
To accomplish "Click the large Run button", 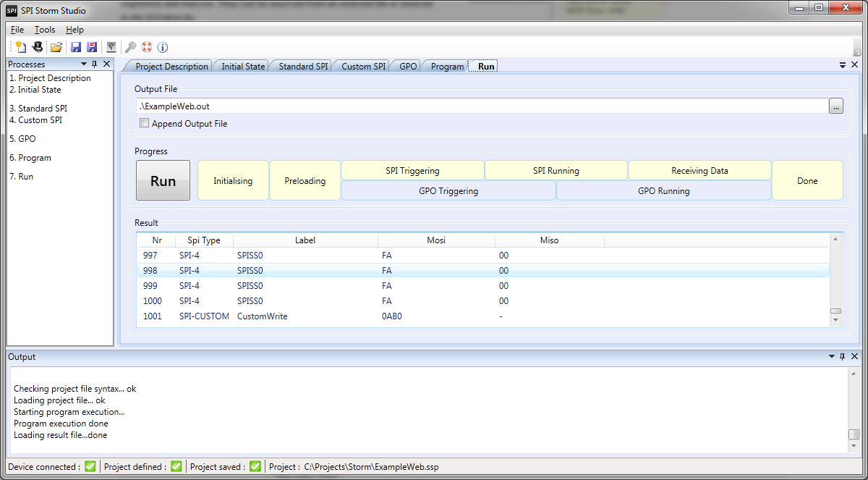I will point(163,180).
